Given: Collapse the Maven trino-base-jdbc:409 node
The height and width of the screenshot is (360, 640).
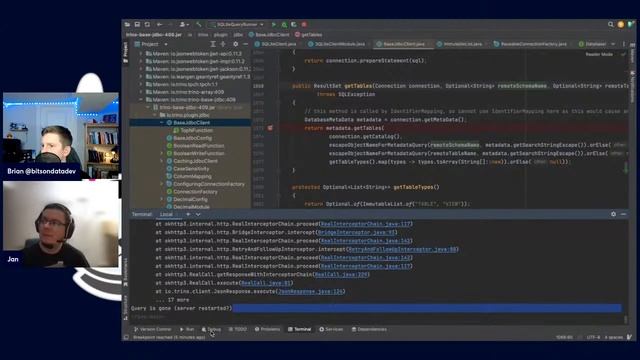Looking at the screenshot, I should (141, 100).
